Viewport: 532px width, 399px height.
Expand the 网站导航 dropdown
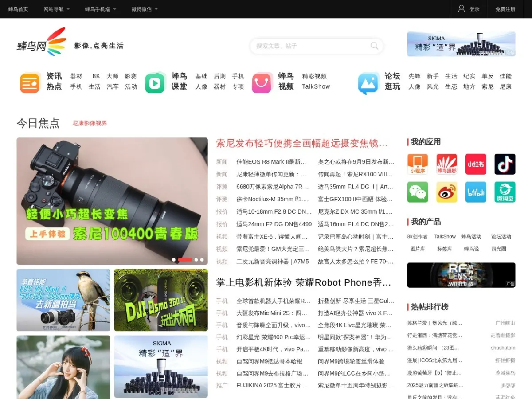pyautogui.click(x=57, y=9)
